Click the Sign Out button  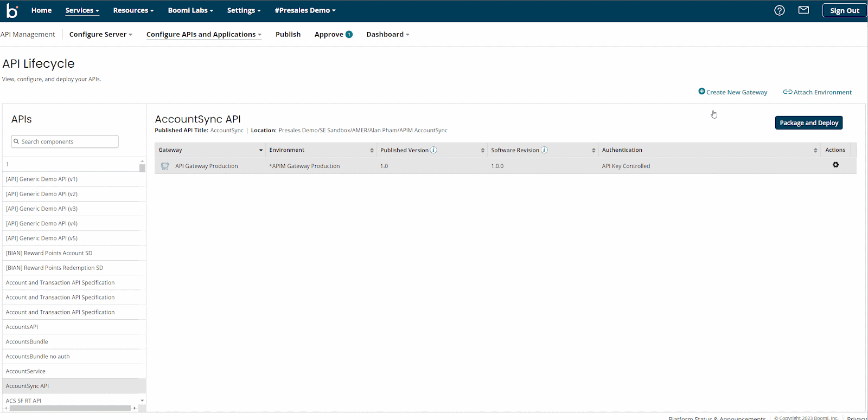(x=845, y=10)
